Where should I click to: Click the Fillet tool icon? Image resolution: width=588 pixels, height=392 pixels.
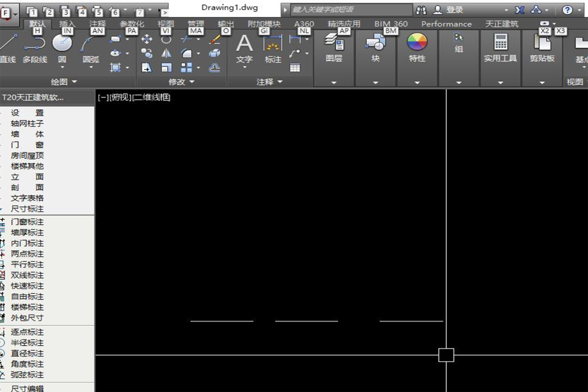(186, 53)
